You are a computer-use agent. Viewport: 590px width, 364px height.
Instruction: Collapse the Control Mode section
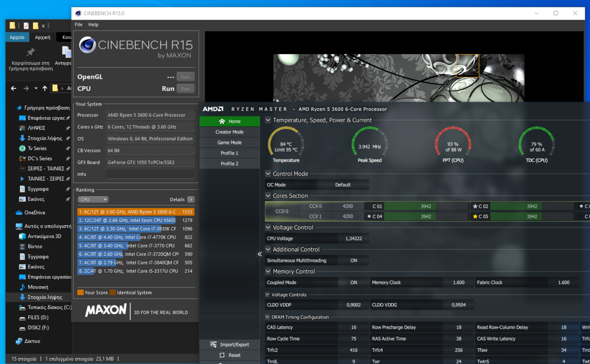(268, 173)
